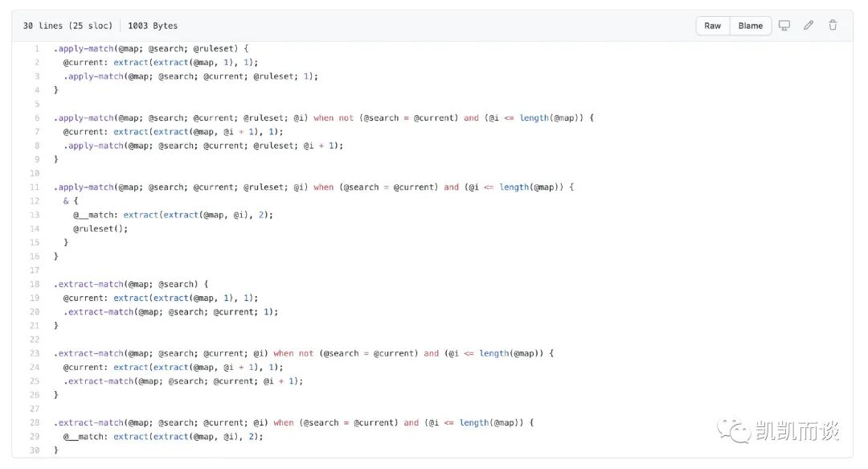
Task: Select line number 23
Action: tap(35, 354)
